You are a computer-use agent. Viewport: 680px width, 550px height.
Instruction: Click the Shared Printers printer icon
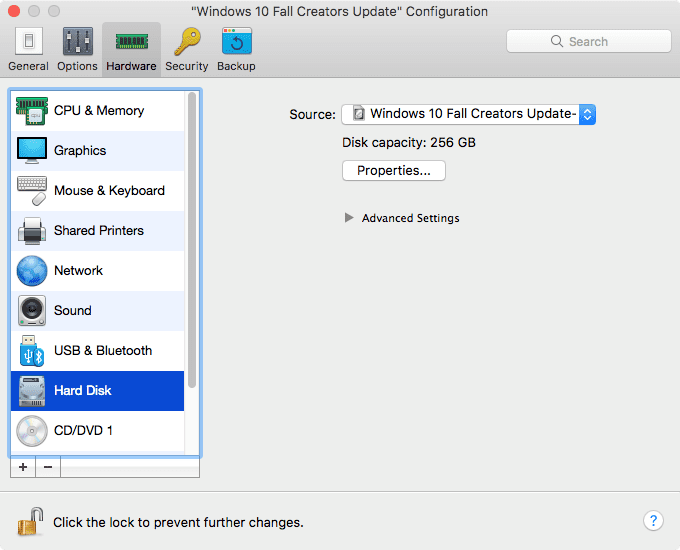(x=32, y=230)
